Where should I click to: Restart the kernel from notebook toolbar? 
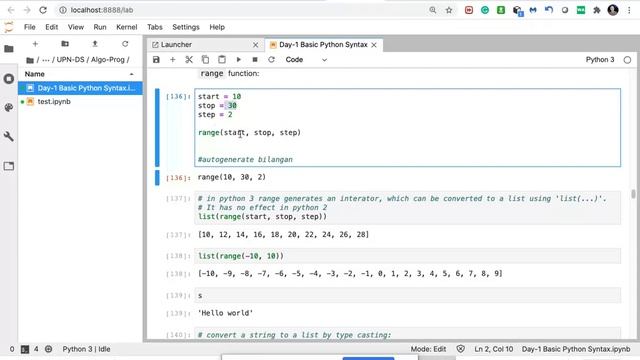coord(271,60)
